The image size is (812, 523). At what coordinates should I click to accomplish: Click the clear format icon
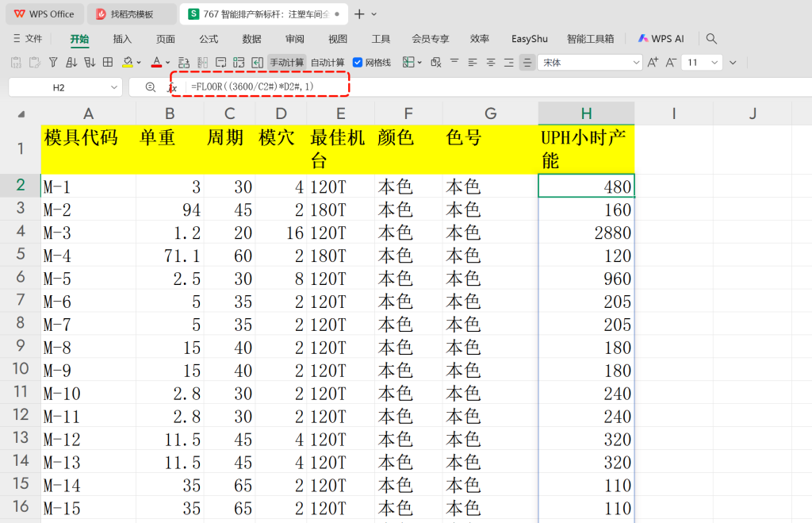(x=436, y=63)
